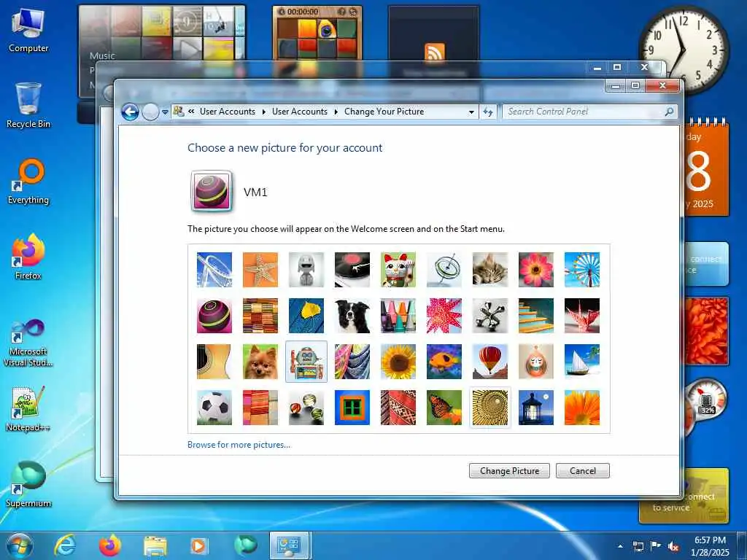Click the volume muted tray icon
Screen dimensions: 747x560
point(673,546)
